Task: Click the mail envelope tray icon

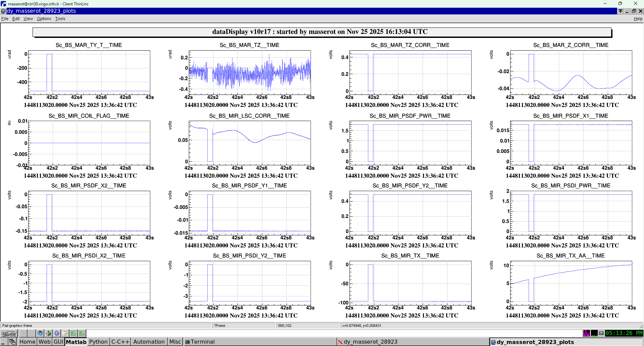Action: coord(601,333)
